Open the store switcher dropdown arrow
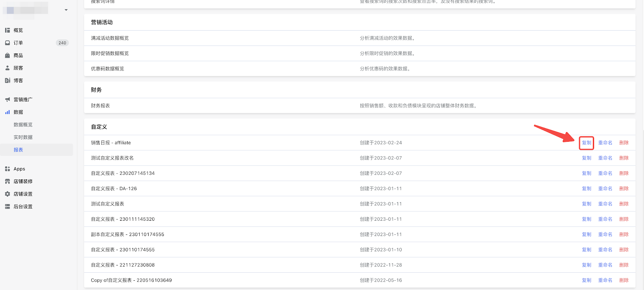The width and height of the screenshot is (644, 290). pos(66,10)
